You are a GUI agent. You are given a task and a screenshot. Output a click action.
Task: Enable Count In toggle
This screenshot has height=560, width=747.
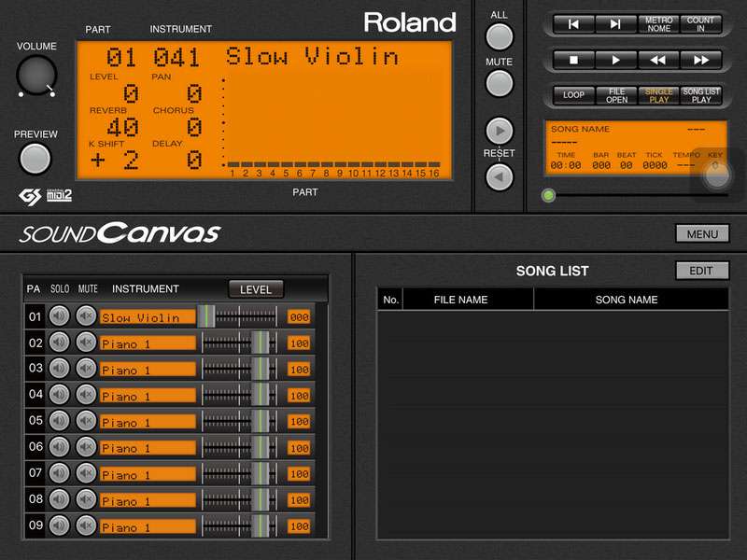pyautogui.click(x=700, y=24)
